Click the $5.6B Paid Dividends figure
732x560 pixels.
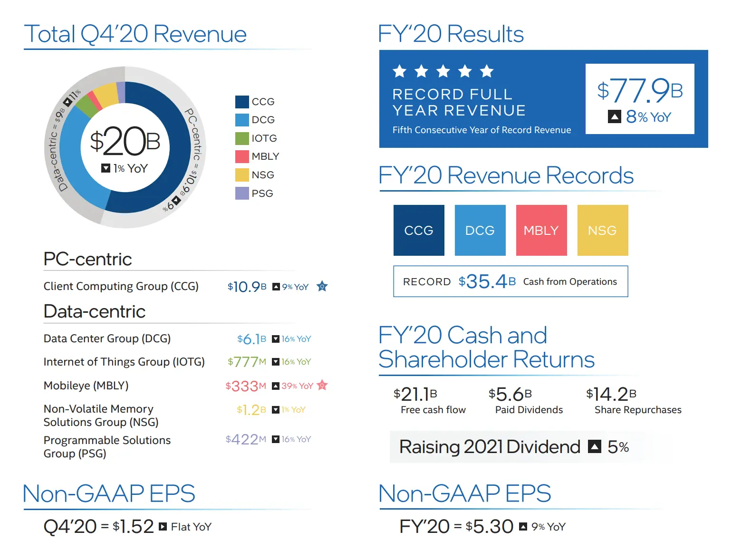click(x=510, y=394)
